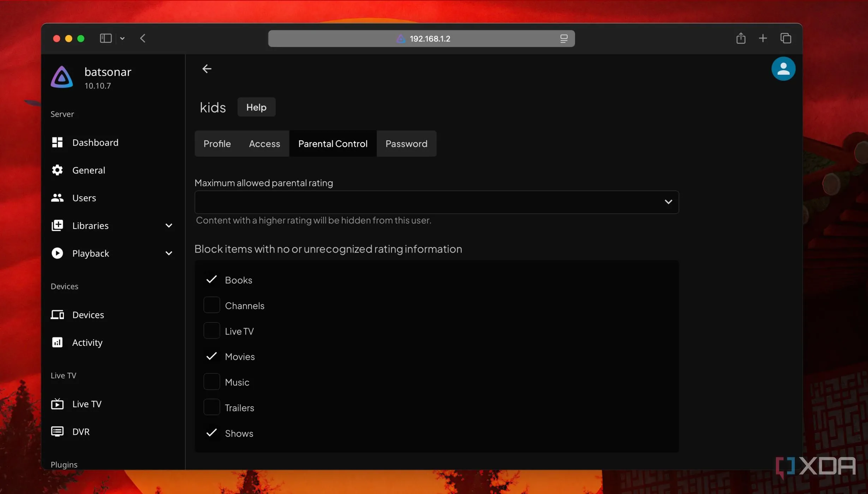Click the Devices sidebar icon

[57, 314]
